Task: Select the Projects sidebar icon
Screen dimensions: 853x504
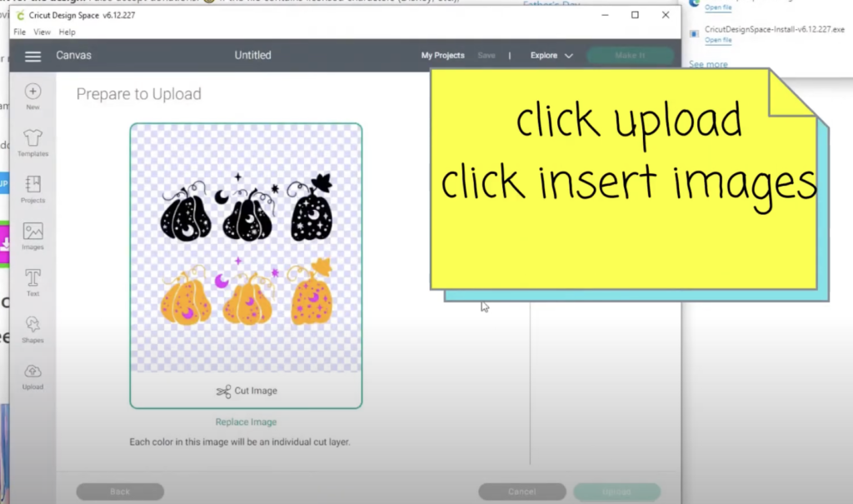Action: pyautogui.click(x=32, y=185)
